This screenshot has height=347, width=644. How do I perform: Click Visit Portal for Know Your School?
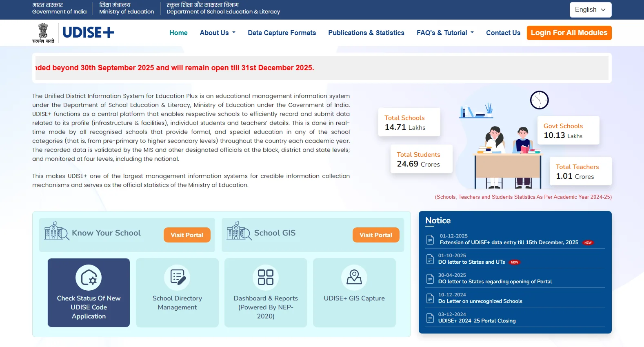[187, 235]
